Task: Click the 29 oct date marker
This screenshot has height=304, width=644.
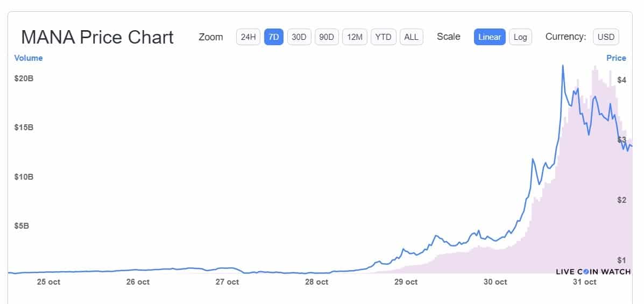Action: pyautogui.click(x=406, y=282)
